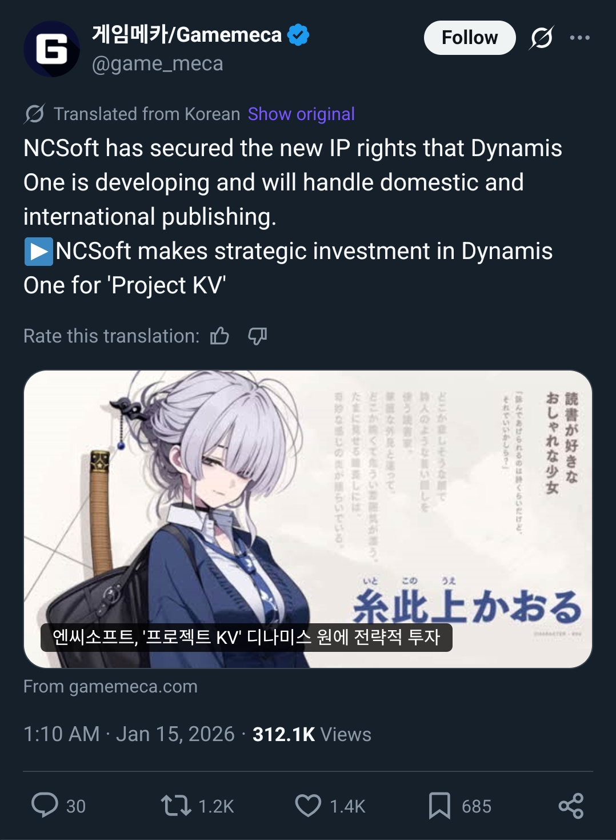Open the 312.1K Views analytics
Viewport: 616px width, 840px height.
pyautogui.click(x=312, y=734)
